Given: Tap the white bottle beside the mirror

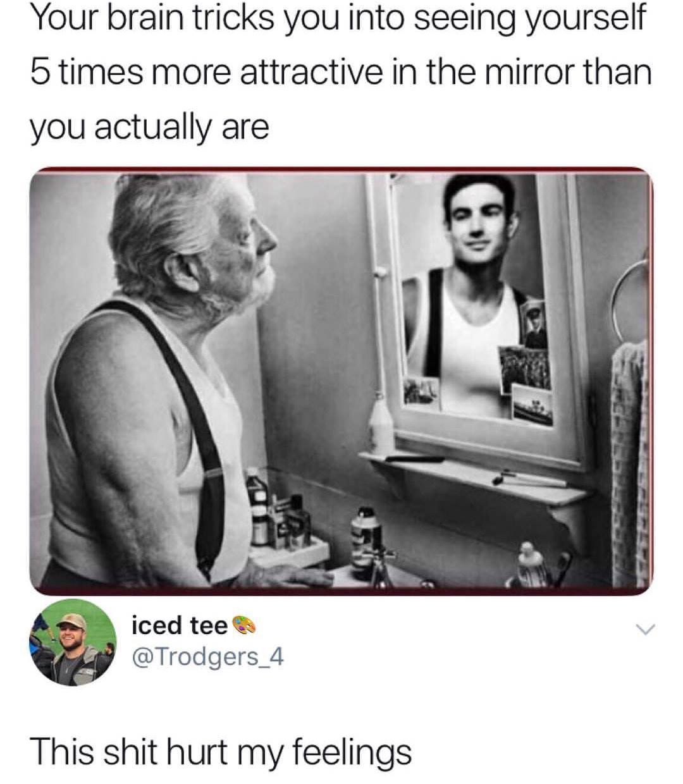Looking at the screenshot, I should [x=382, y=422].
